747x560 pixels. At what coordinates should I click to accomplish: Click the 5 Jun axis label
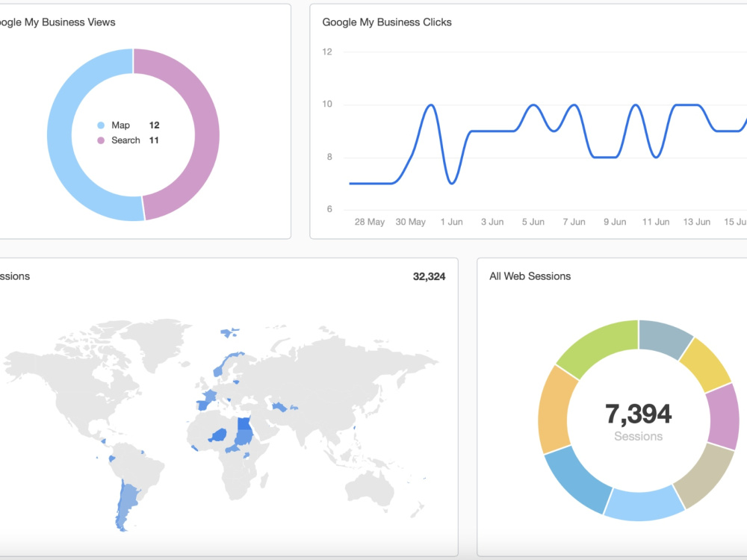[x=533, y=222]
